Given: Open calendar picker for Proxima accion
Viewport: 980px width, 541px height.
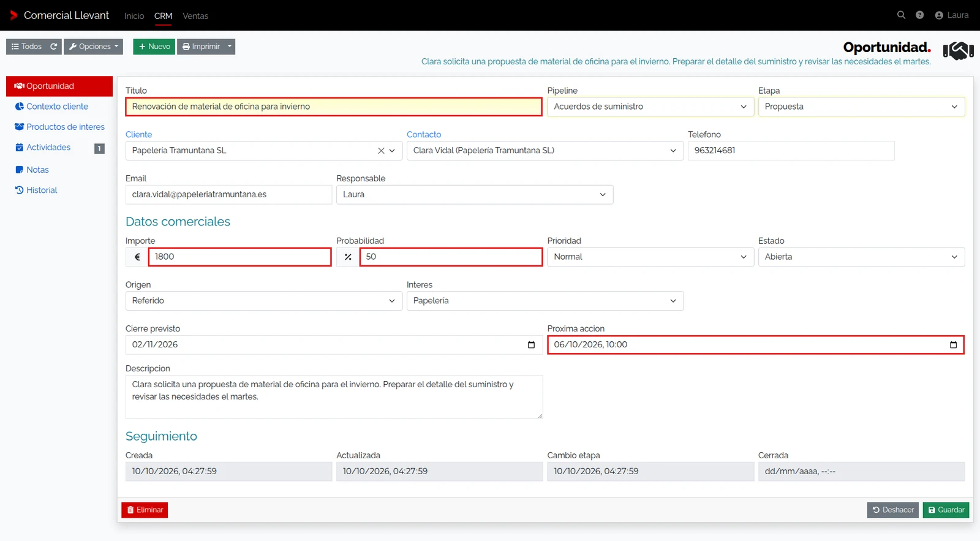Looking at the screenshot, I should 953,345.
